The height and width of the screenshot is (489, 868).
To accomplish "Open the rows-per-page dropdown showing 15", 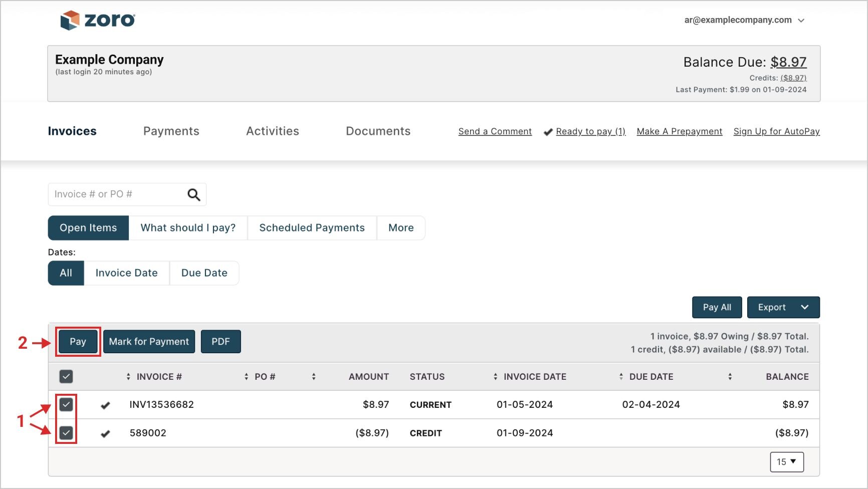I will tap(786, 462).
